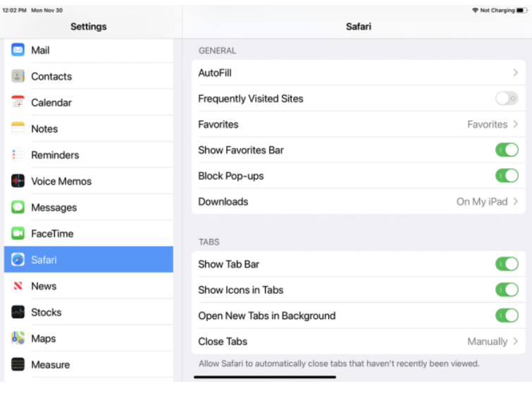This screenshot has height=398, width=532.
Task: Select the Stocks icon
Action: click(x=18, y=312)
